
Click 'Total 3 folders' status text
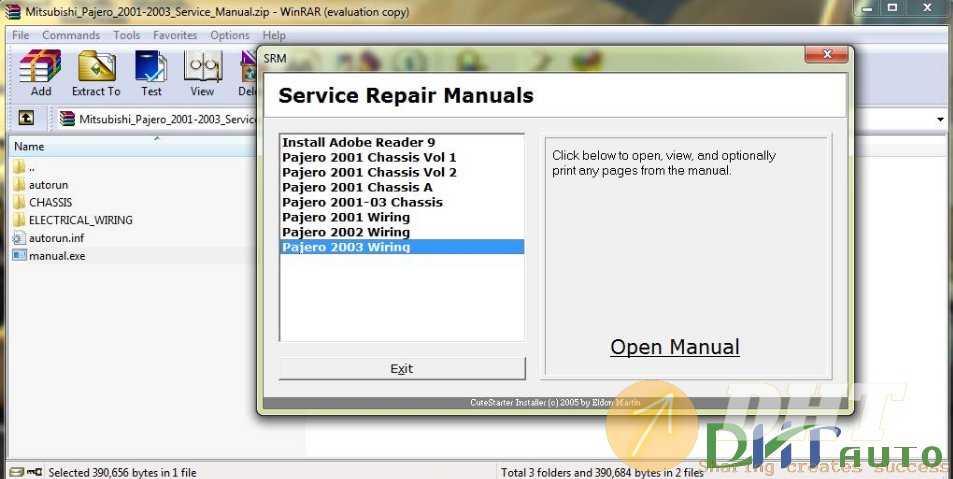602,472
